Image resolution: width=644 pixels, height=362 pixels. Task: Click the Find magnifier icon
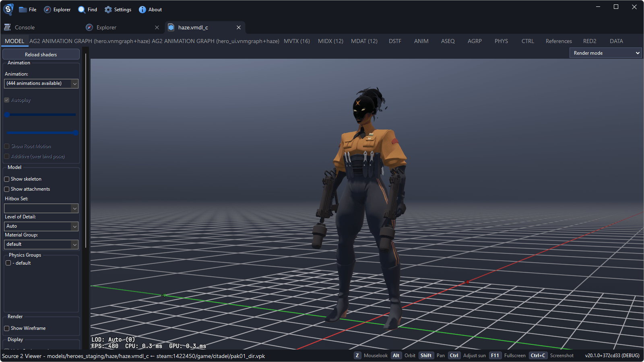[x=82, y=10]
